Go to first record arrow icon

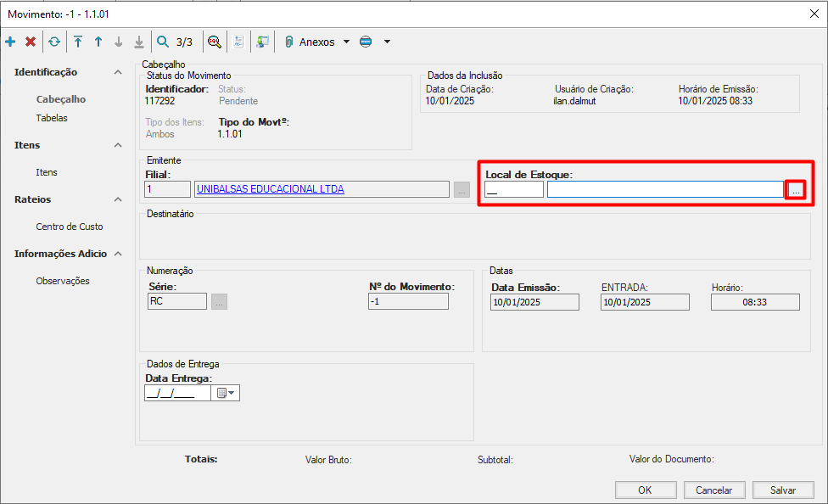[x=78, y=42]
